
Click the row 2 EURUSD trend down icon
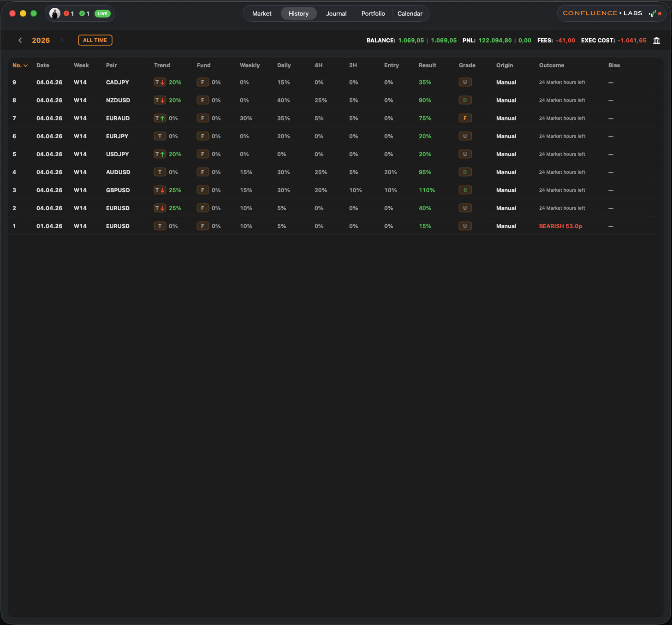(x=160, y=208)
